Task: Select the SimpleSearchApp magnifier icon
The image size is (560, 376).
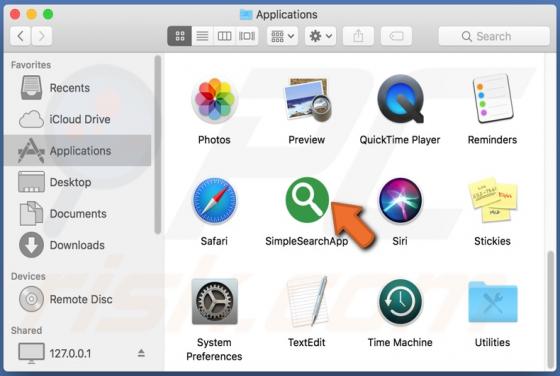Action: click(307, 200)
